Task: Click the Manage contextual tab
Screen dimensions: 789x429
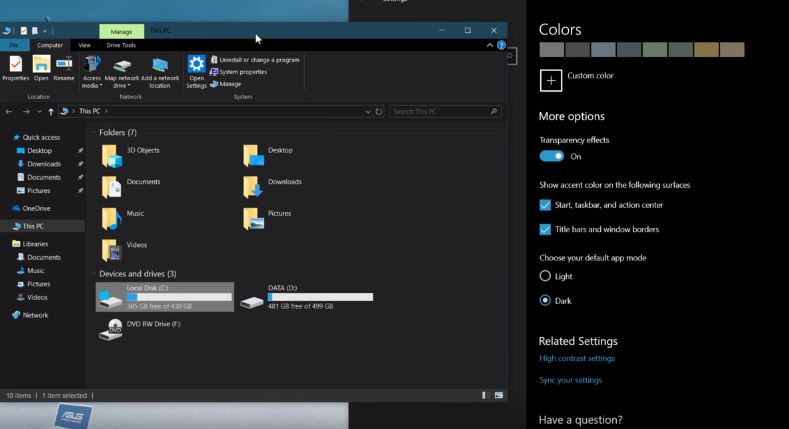Action: pos(121,32)
